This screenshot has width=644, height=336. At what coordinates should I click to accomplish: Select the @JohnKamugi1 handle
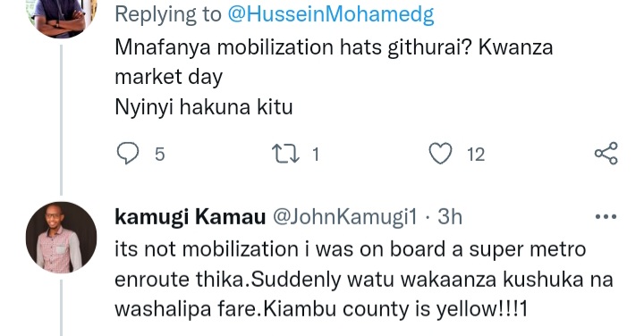[344, 216]
